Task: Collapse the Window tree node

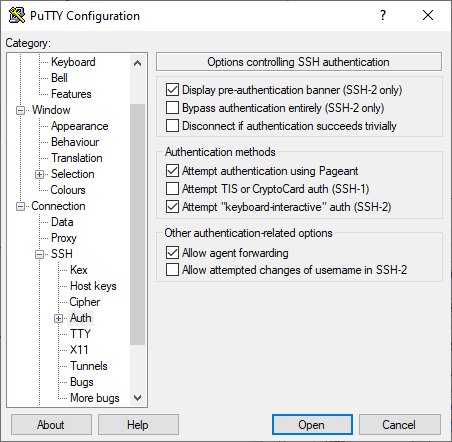Action: pos(20,110)
